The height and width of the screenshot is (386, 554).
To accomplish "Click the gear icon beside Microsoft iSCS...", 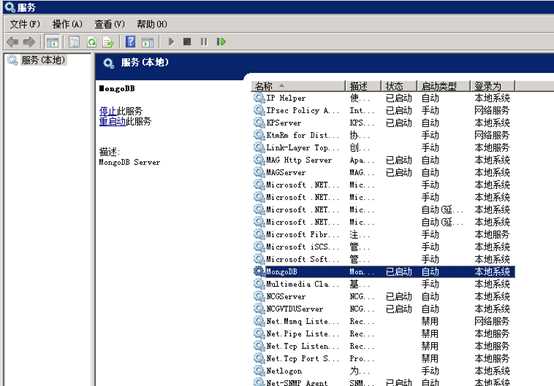I will (259, 247).
